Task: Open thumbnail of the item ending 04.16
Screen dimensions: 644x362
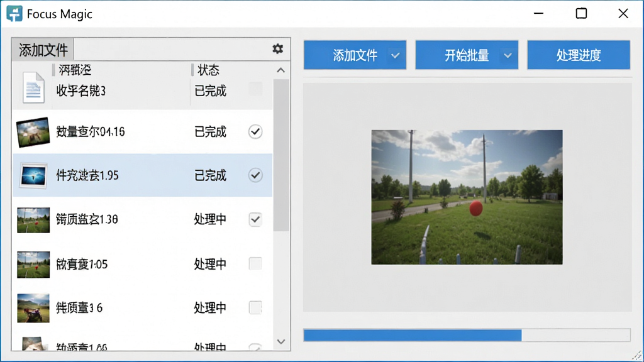Action: (33, 132)
